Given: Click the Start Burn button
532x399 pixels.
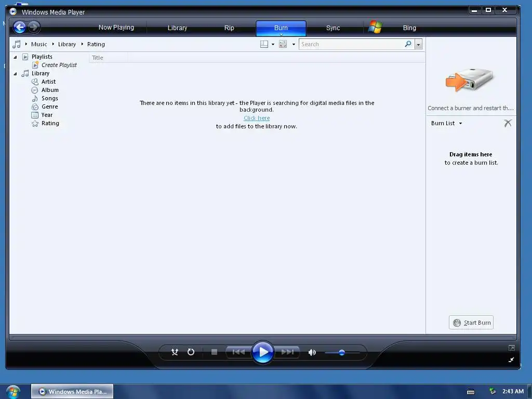Looking at the screenshot, I should 471,323.
